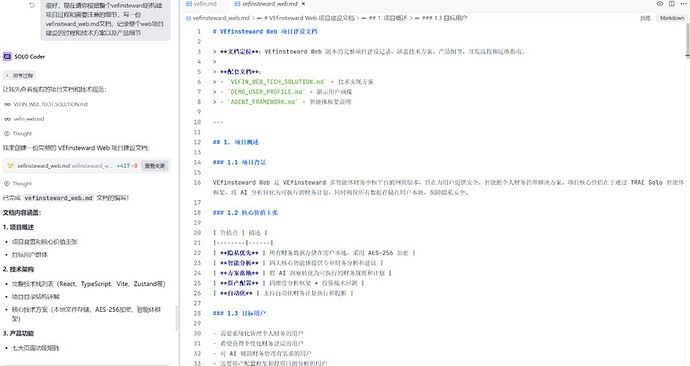Click line number 10 in the gutter
The width and height of the screenshot is (690, 366).
(197, 122)
